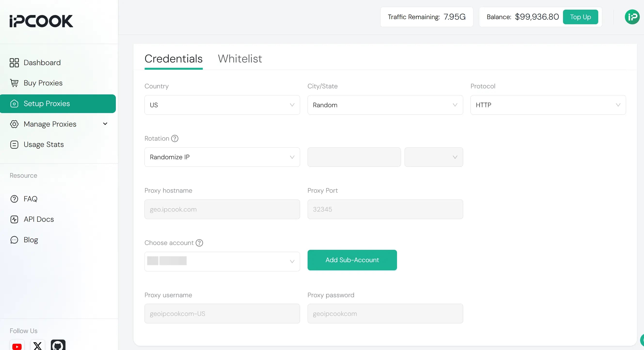Switch to the Whitelist tab
Screen dimensions: 644x350
coord(239,59)
